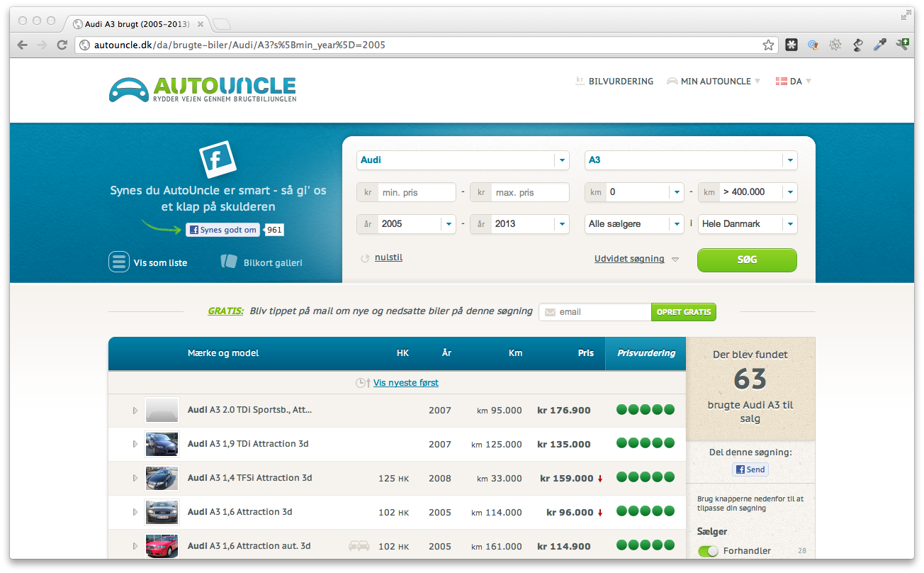Viewport: 924px width, 573px height.
Task: Click the envelope icon in email field
Action: [x=550, y=312]
